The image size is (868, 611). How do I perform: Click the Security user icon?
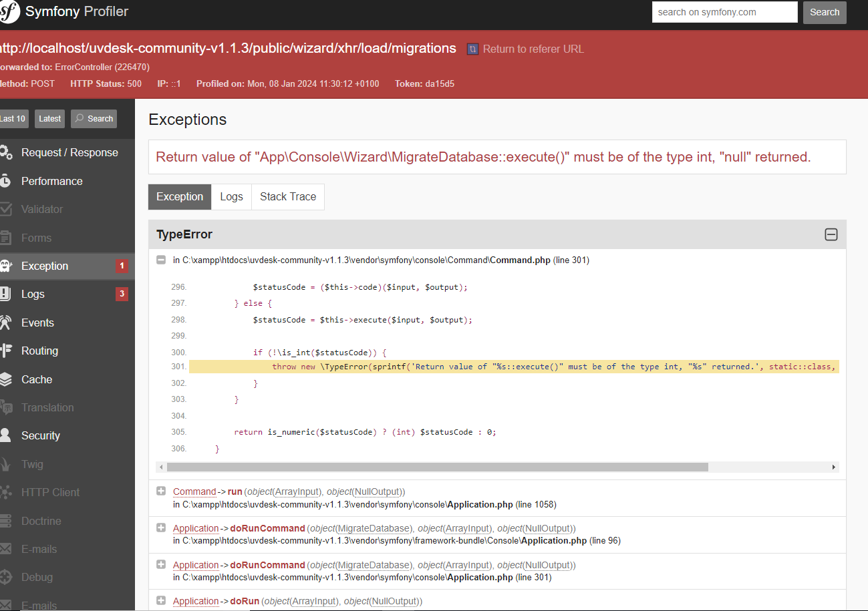(5, 435)
